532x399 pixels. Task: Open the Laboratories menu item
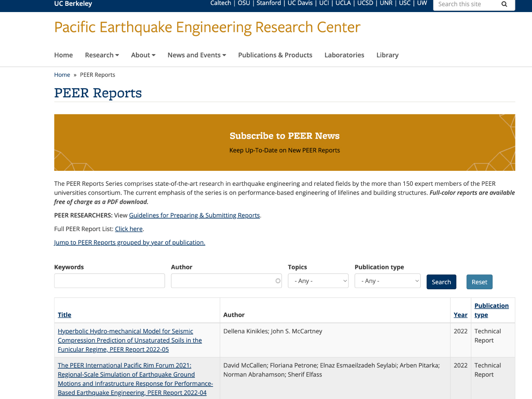point(344,55)
